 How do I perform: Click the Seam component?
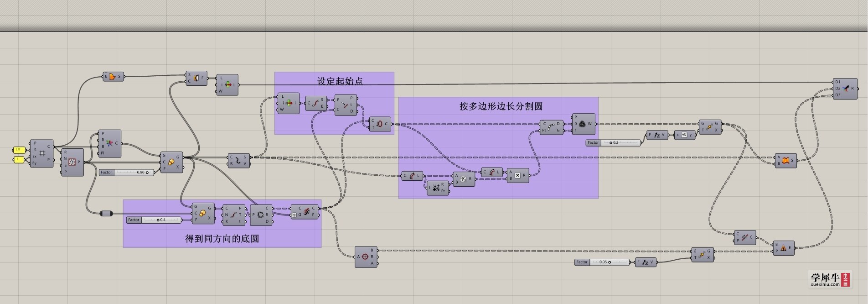coord(380,124)
